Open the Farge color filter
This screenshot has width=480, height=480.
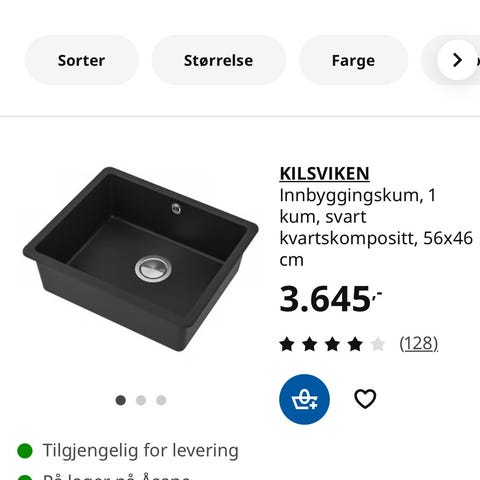(353, 60)
